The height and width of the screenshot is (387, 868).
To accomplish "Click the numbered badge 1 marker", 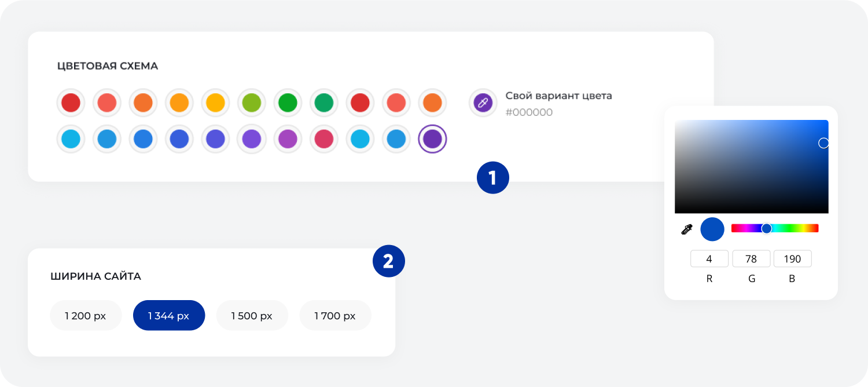I will coord(492,177).
